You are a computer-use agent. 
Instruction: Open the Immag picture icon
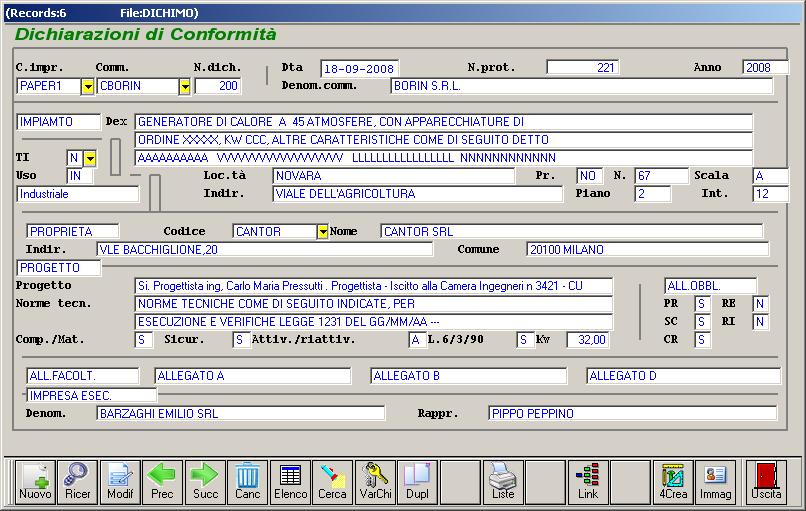pyautogui.click(x=716, y=482)
